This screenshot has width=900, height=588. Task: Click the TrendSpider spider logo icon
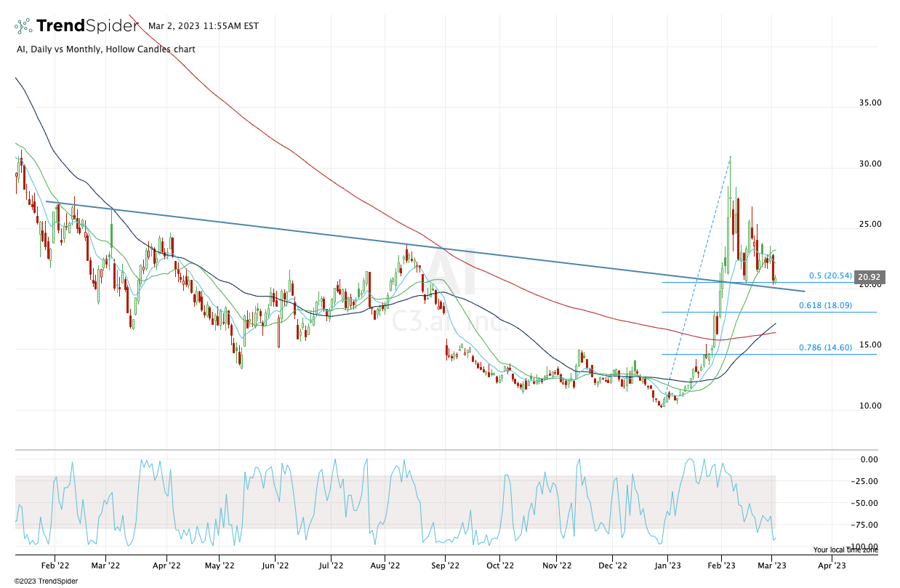coord(23,26)
